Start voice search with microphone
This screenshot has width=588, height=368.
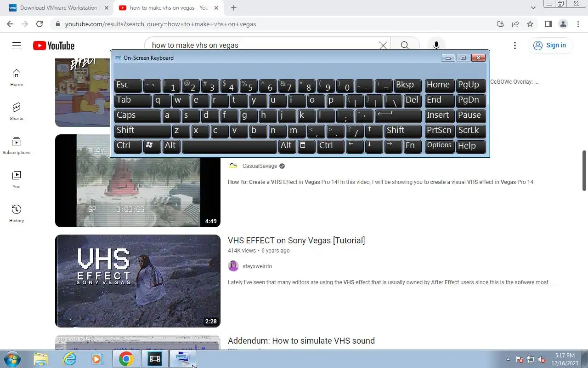(x=436, y=45)
